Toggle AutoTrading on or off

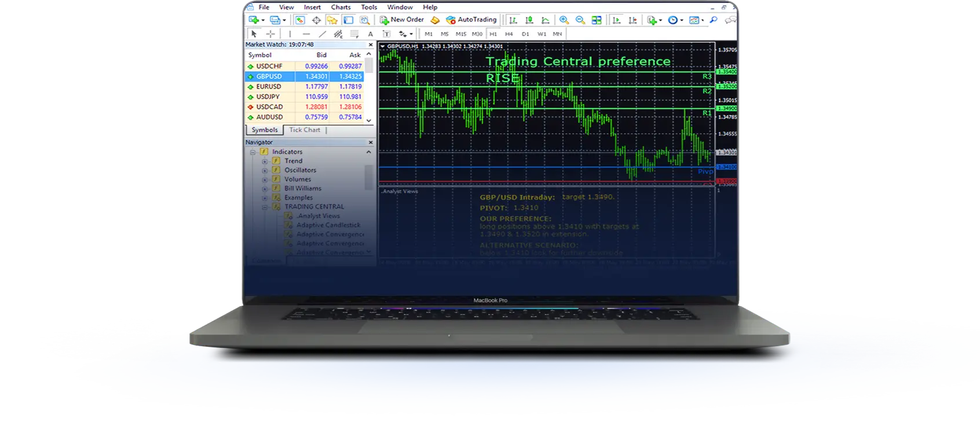click(471, 20)
